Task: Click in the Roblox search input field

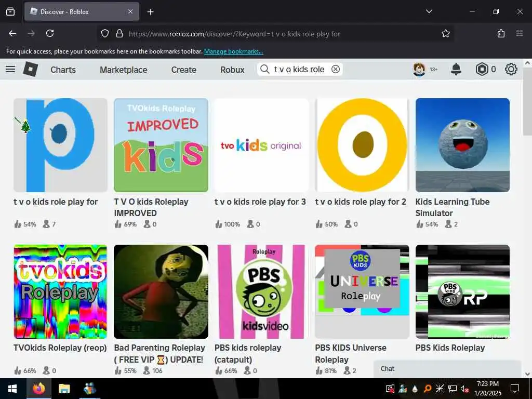Action: (x=299, y=69)
